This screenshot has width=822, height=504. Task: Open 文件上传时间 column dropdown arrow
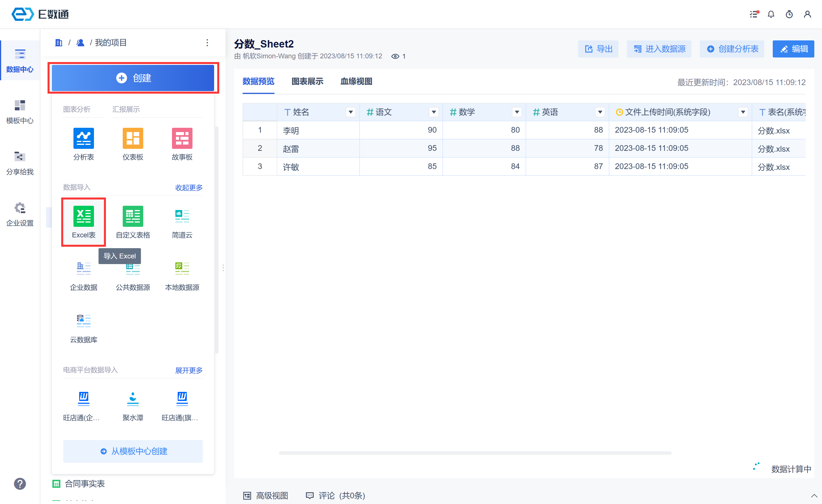point(743,112)
